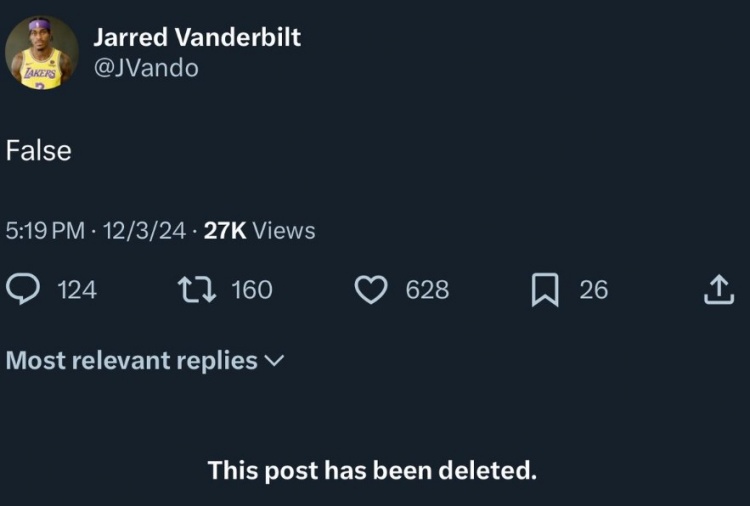Open the @JVando handle link
This screenshot has width=750, height=506.
(145, 68)
